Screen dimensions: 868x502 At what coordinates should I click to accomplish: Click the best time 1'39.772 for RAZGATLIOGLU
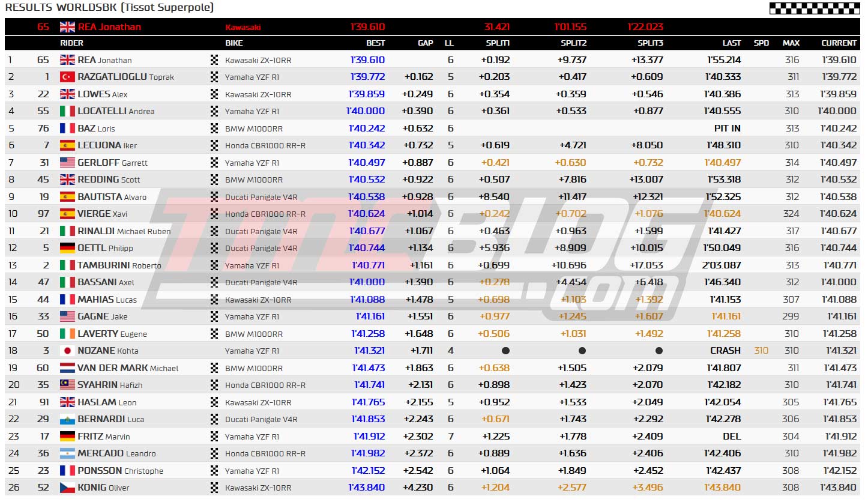click(x=368, y=77)
